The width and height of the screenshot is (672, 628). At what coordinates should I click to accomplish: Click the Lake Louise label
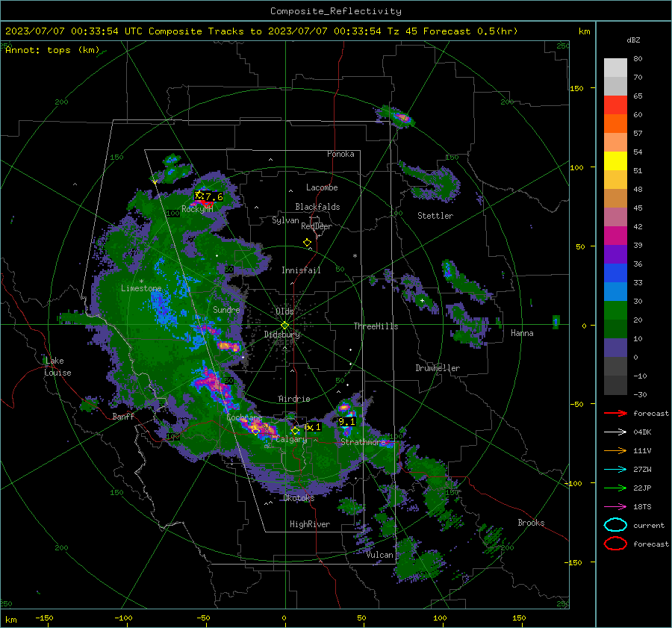click(57, 367)
